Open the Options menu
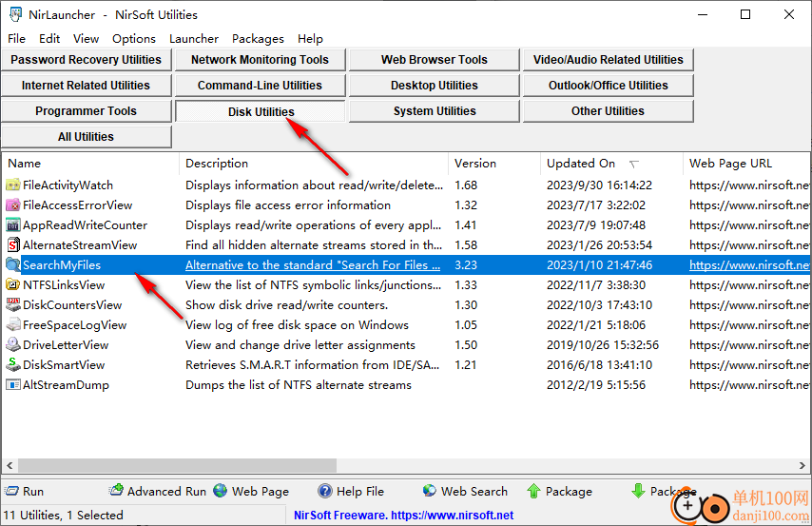This screenshot has height=526, width=812. click(134, 39)
